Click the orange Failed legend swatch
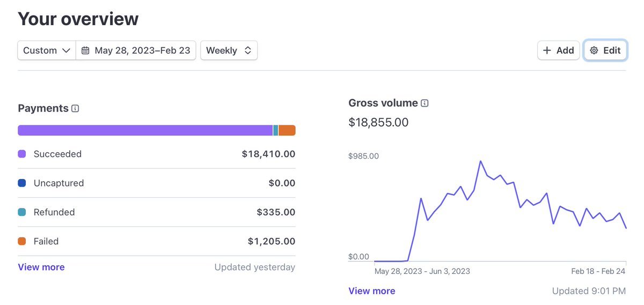Screen dimensions: 644x305 [22, 241]
